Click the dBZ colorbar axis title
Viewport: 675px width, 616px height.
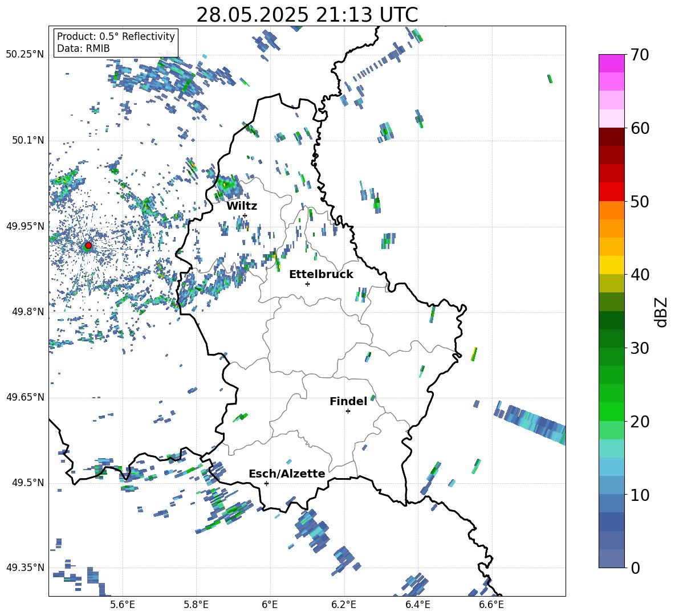click(x=661, y=312)
